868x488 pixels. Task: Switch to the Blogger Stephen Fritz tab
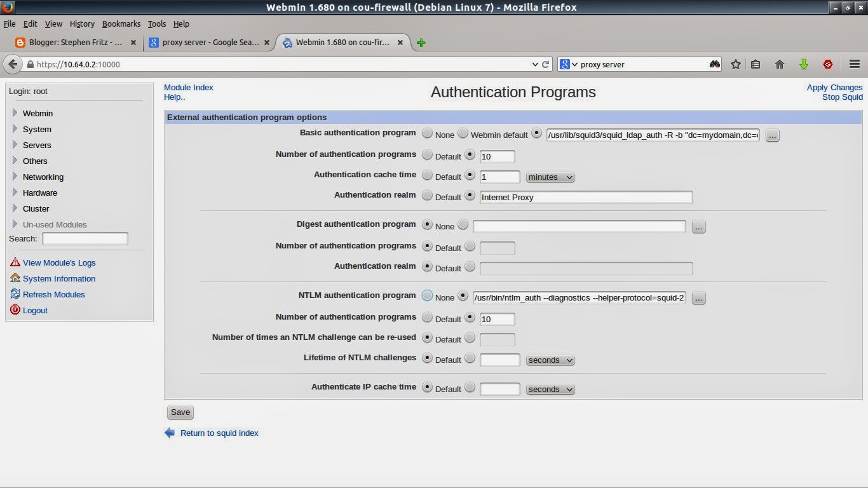click(x=76, y=43)
